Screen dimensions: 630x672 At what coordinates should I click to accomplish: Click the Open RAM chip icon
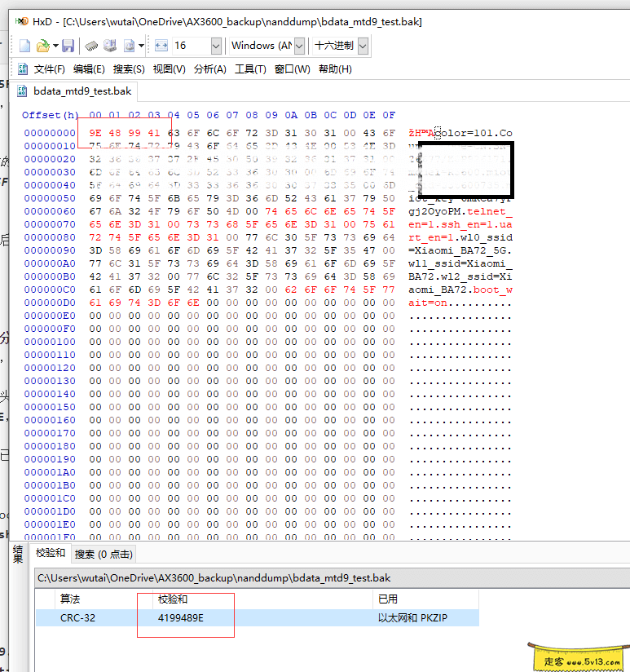(x=91, y=46)
